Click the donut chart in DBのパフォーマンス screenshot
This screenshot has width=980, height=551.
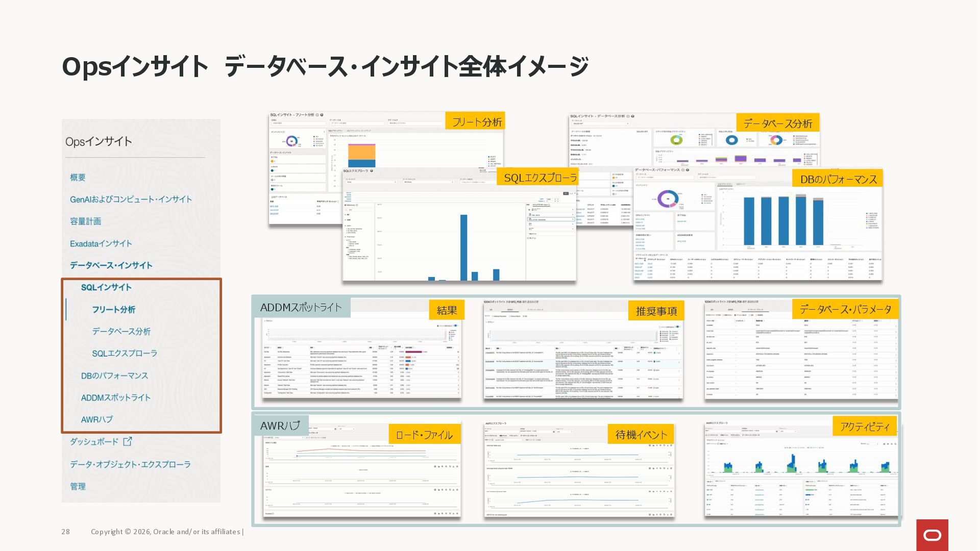668,199
